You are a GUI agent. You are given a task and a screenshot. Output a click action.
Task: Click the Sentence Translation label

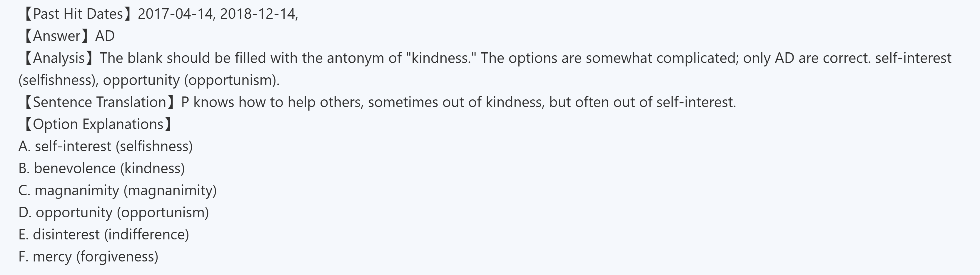click(99, 102)
